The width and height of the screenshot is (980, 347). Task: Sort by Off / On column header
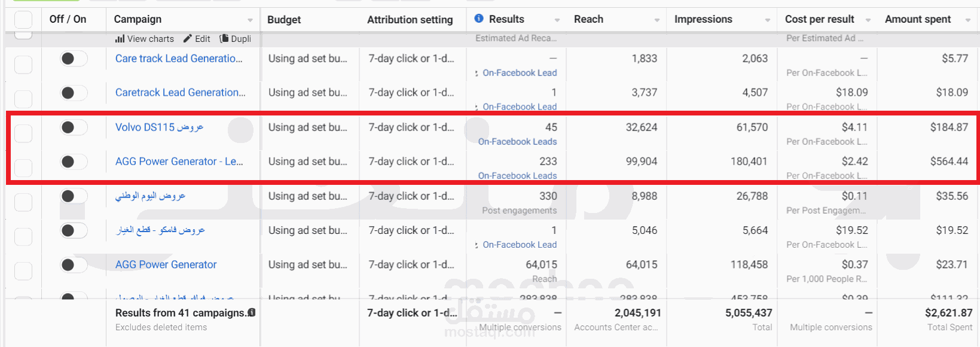pos(68,19)
